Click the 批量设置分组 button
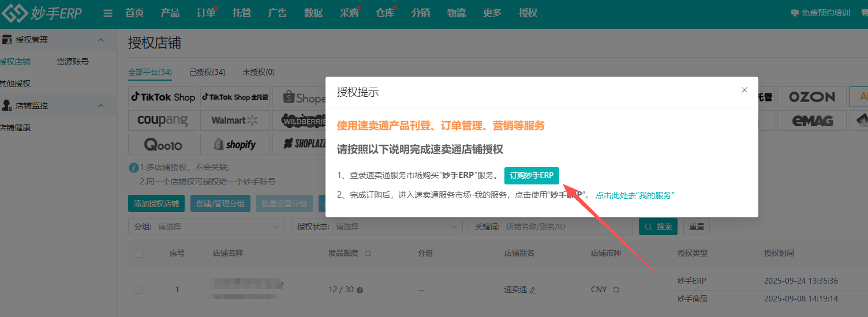Viewport: 868px width, 317px height. tap(285, 203)
